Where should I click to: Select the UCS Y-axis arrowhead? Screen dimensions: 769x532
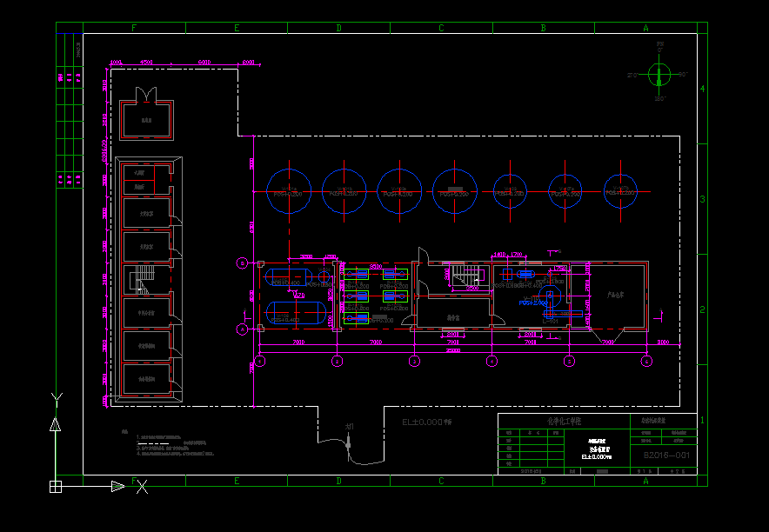tap(56, 424)
